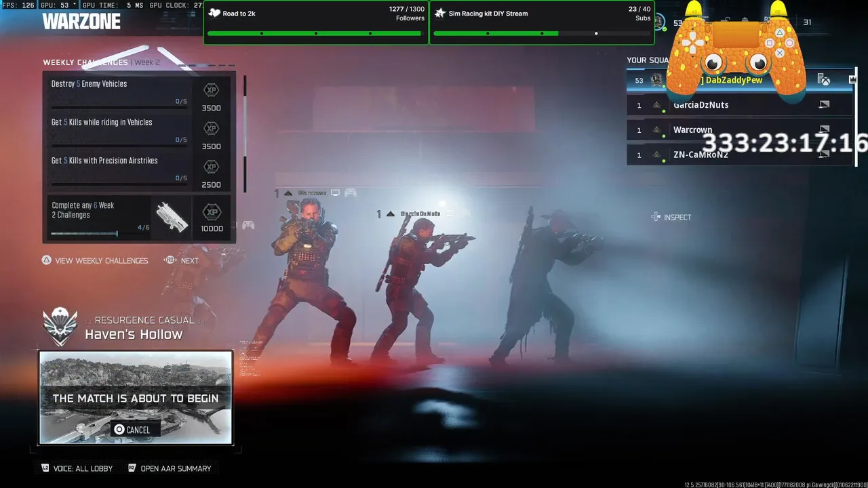This screenshot has height=488, width=868.
Task: Inspect the weapon blueprint reward thumbnail
Action: pos(172,217)
